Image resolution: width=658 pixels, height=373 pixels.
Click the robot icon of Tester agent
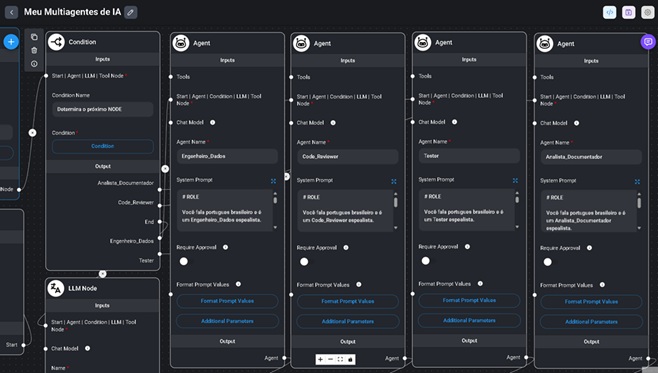(x=423, y=43)
